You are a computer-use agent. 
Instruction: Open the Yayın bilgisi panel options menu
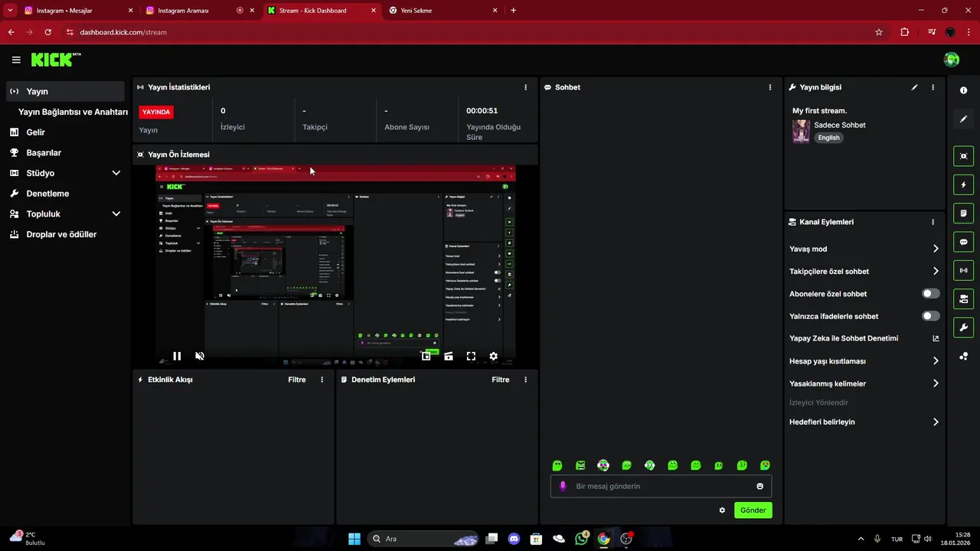point(933,87)
